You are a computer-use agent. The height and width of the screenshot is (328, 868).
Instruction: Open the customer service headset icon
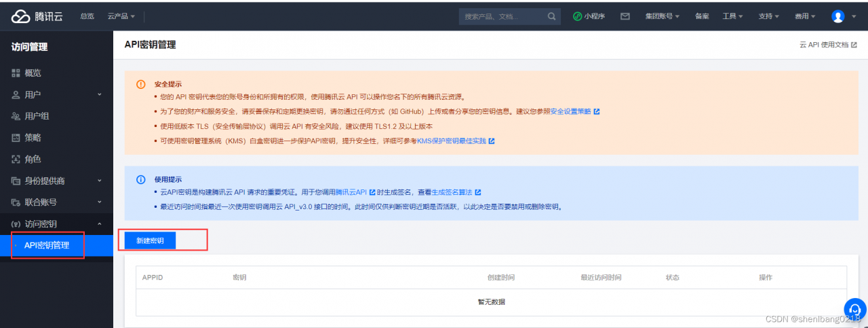click(854, 310)
